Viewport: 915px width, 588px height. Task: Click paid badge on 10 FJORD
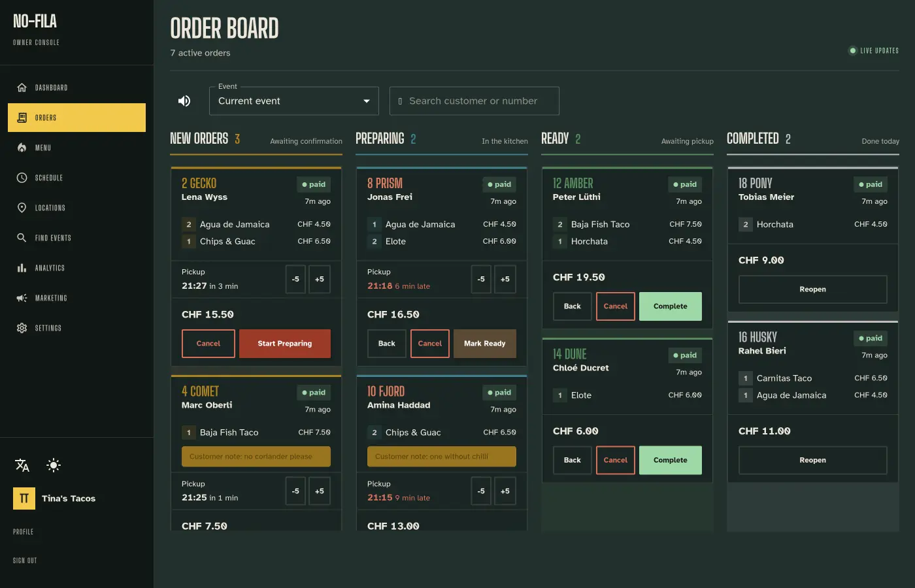(x=499, y=393)
